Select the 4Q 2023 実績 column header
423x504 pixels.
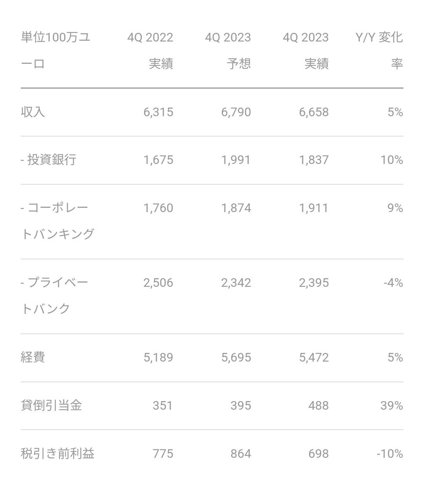pyautogui.click(x=306, y=50)
